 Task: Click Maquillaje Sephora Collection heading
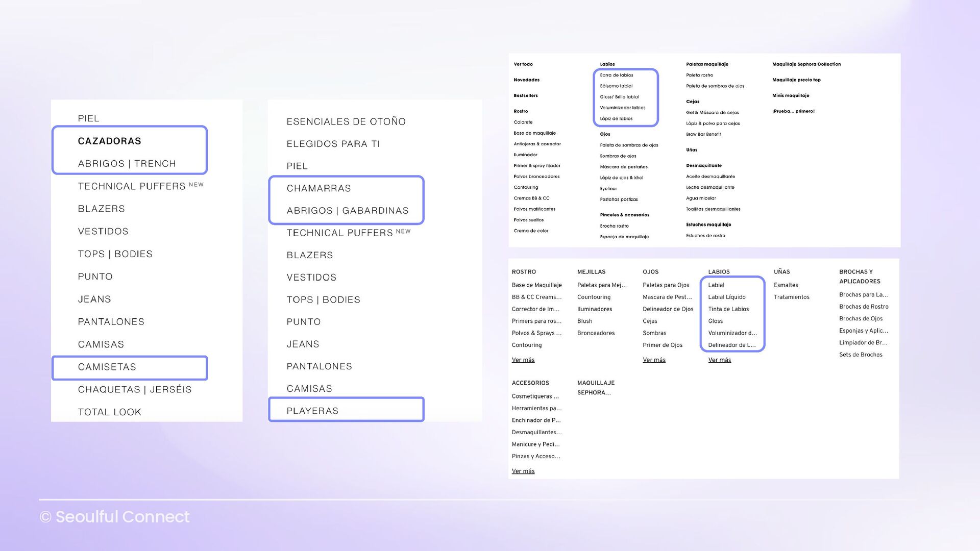coord(806,64)
